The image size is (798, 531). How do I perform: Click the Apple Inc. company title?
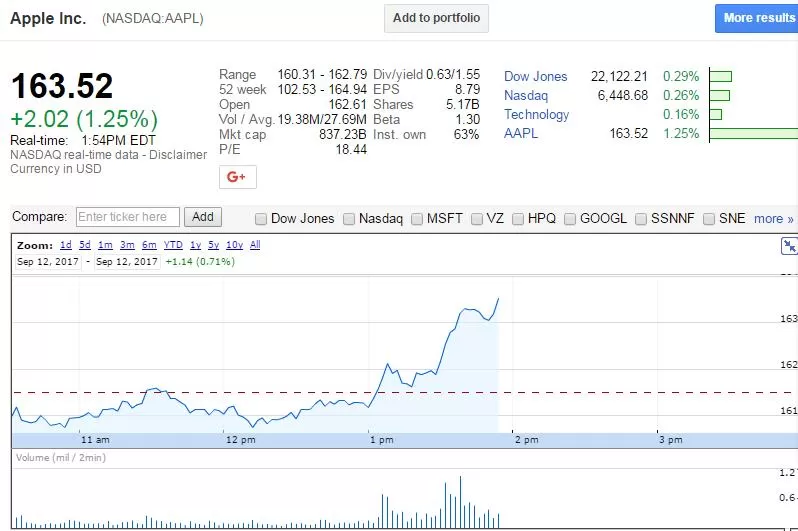(48, 18)
